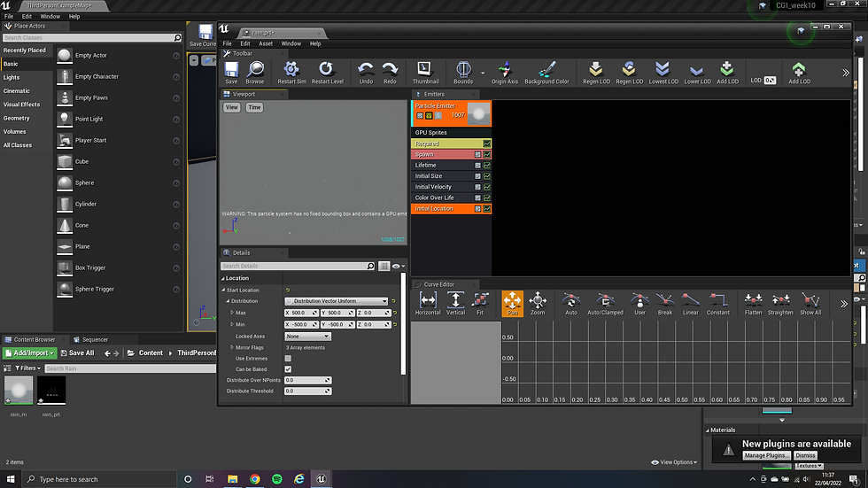The width and height of the screenshot is (868, 488).
Task: Uncheck the Can be Baked checkbox
Action: pyautogui.click(x=288, y=369)
